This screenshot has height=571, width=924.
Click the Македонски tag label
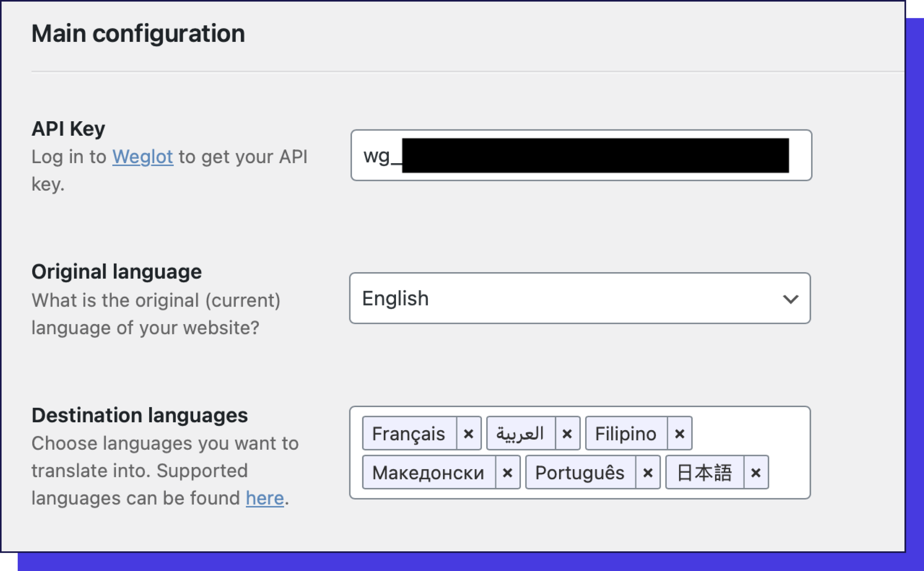point(428,472)
